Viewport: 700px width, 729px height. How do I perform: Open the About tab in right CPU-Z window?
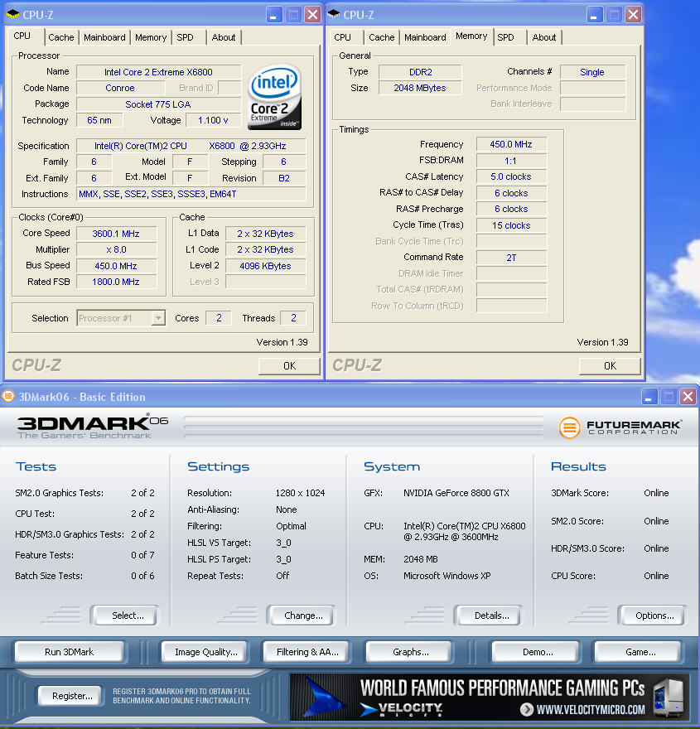point(543,37)
